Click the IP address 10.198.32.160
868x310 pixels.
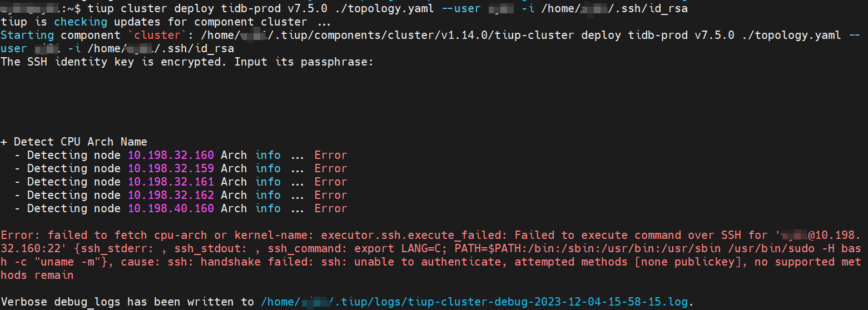coord(171,155)
